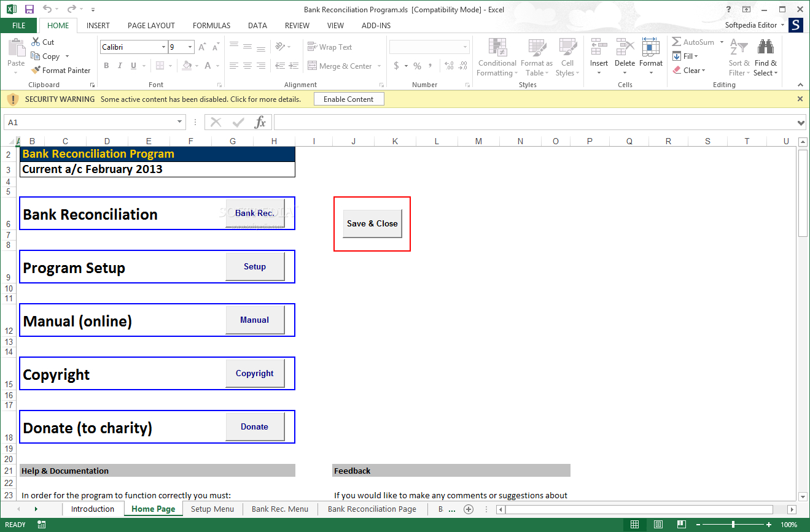This screenshot has height=532, width=810.
Task: Open the number format dropdown
Action: click(x=465, y=47)
